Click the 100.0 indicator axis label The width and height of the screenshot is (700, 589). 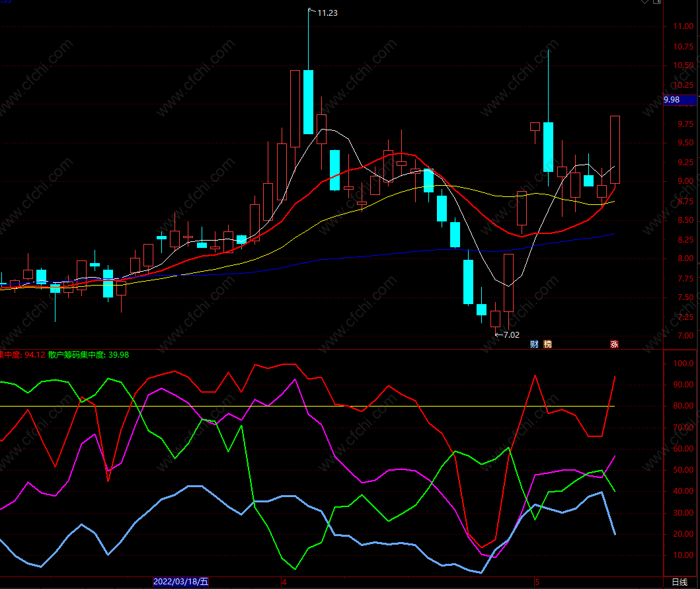tap(683, 363)
